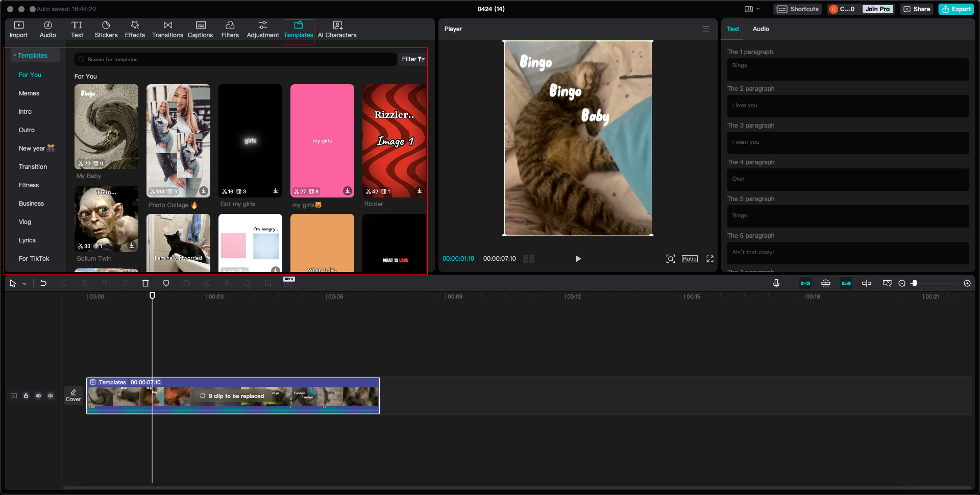Viewport: 980px width, 495px height.
Task: Switch to the Audio tab in the right panel
Action: pyautogui.click(x=761, y=29)
